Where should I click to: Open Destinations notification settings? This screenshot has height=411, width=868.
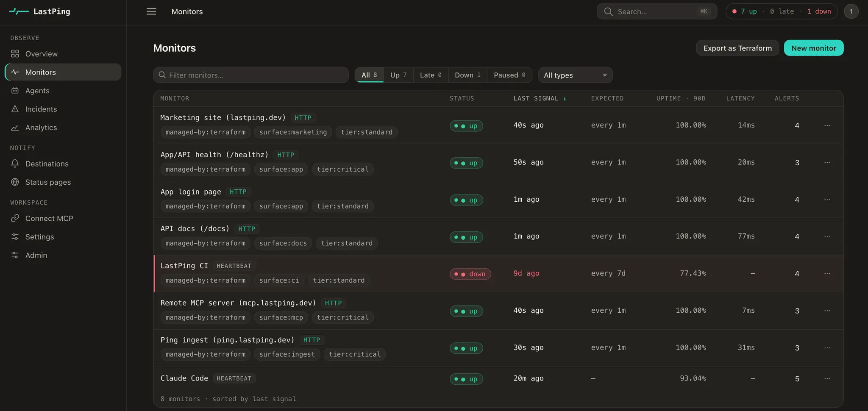[63, 164]
